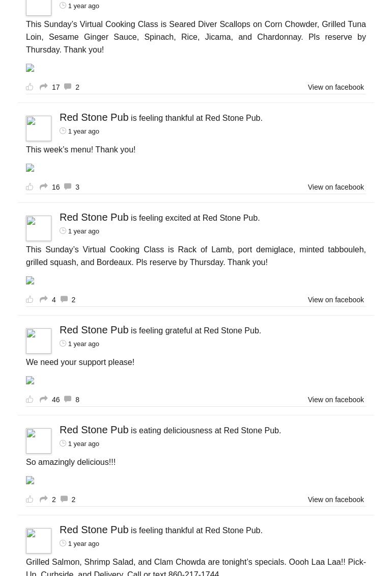Viewport: 392px width, 576px height.
Task: Click the comment icon on the scallops cooking class post
Action: pyautogui.click(x=68, y=87)
